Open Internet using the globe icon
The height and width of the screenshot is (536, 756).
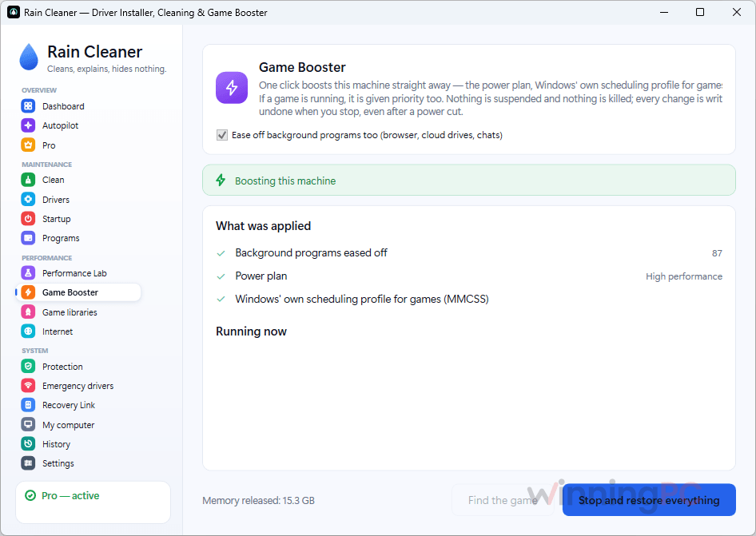click(28, 332)
